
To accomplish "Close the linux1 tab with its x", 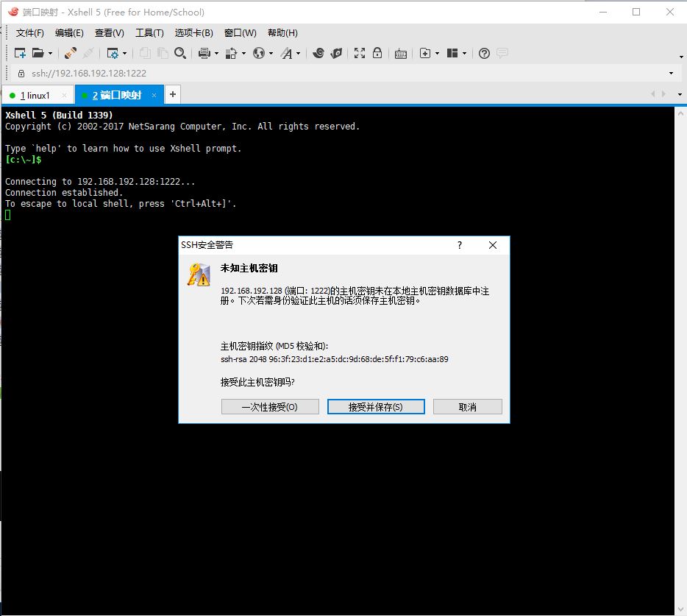I will pos(65,95).
